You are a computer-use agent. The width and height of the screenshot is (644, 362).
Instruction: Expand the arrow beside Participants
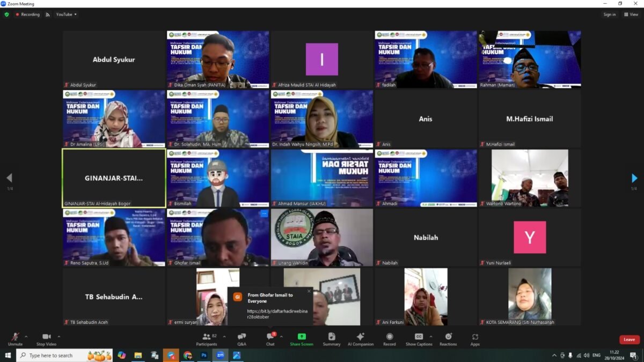[224, 336]
